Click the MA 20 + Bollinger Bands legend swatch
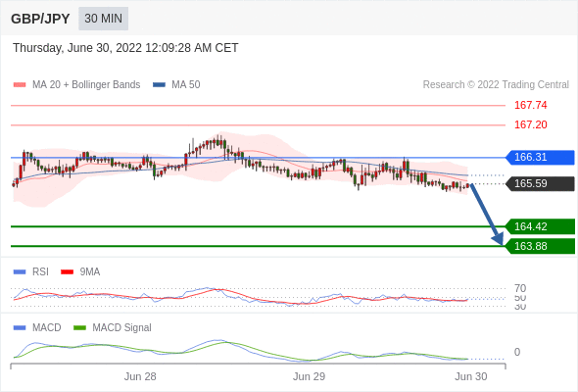The width and height of the screenshot is (578, 392). pos(20,85)
